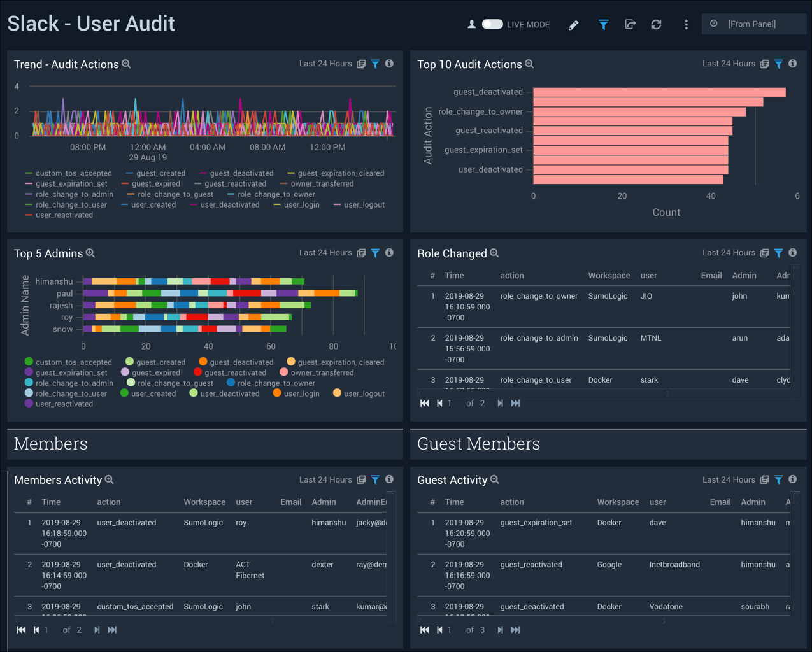
Task: Go to next page of Role Changed table
Action: click(x=500, y=403)
